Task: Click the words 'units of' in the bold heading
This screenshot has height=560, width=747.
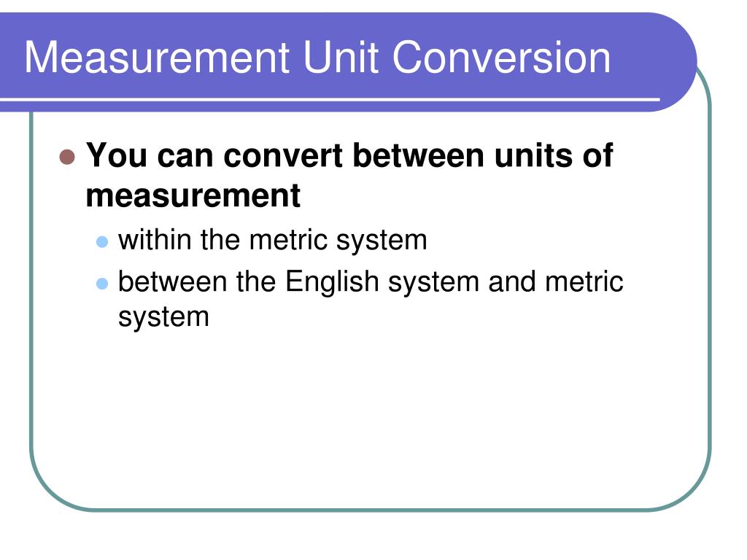Action: (x=554, y=155)
